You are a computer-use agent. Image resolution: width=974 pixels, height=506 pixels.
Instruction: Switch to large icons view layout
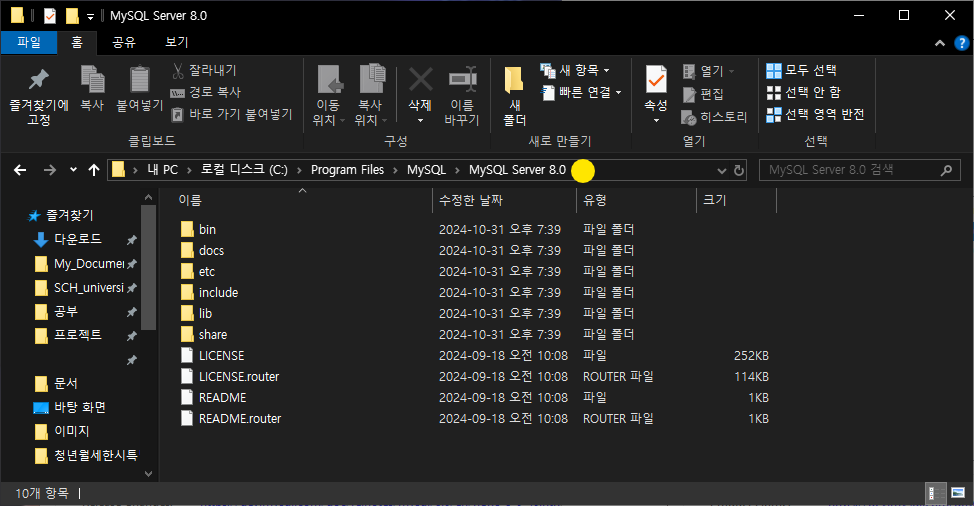958,494
